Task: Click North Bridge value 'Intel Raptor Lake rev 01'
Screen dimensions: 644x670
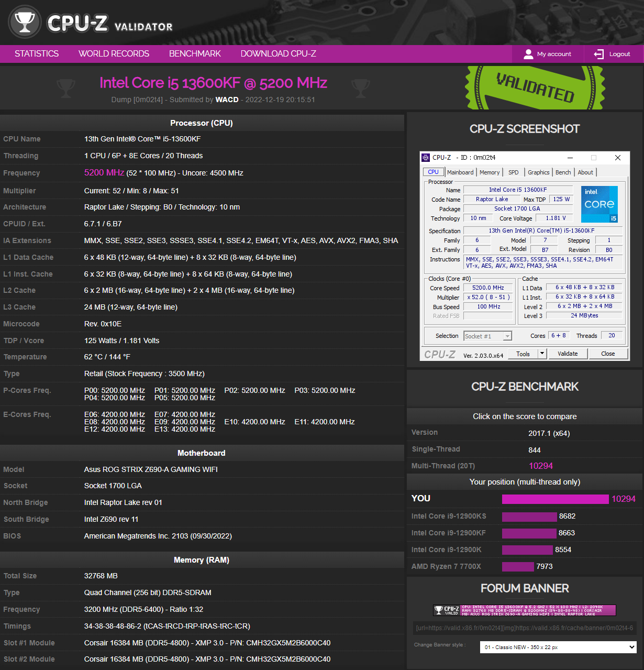Action: pos(123,502)
